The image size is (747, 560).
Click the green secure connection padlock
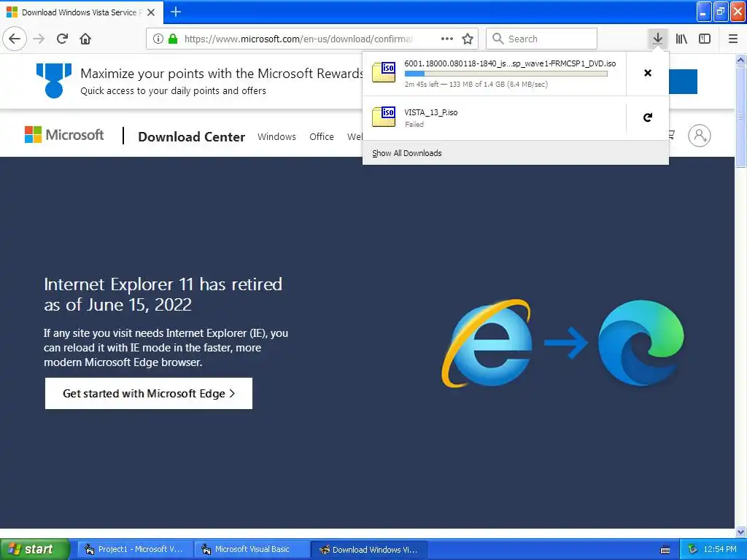pos(173,39)
